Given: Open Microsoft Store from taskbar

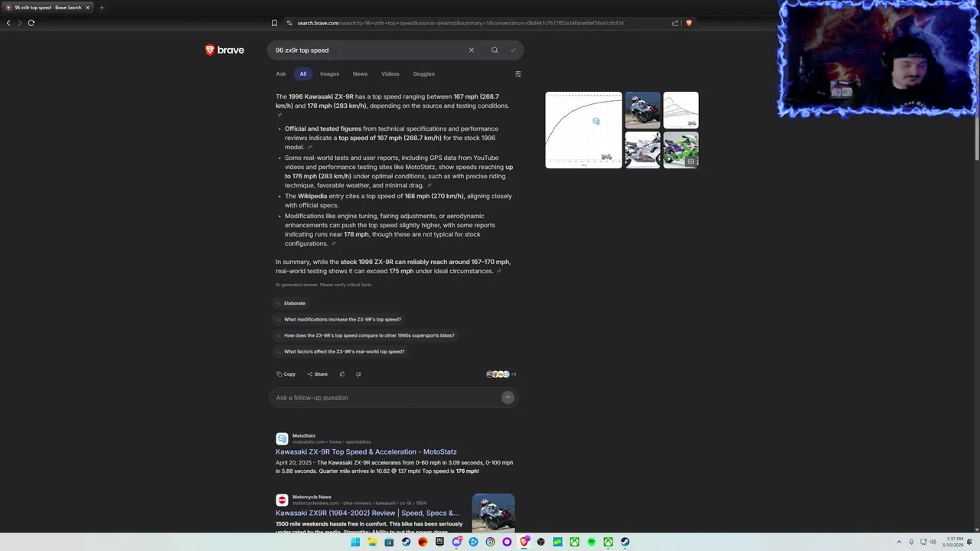Looking at the screenshot, I should pyautogui.click(x=389, y=542).
